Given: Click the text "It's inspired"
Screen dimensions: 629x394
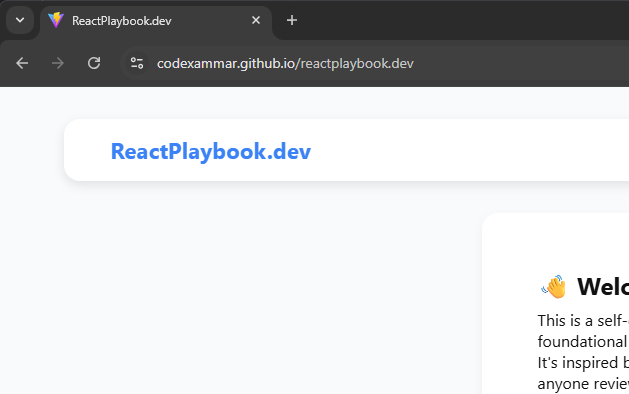Looking at the screenshot, I should point(578,363).
